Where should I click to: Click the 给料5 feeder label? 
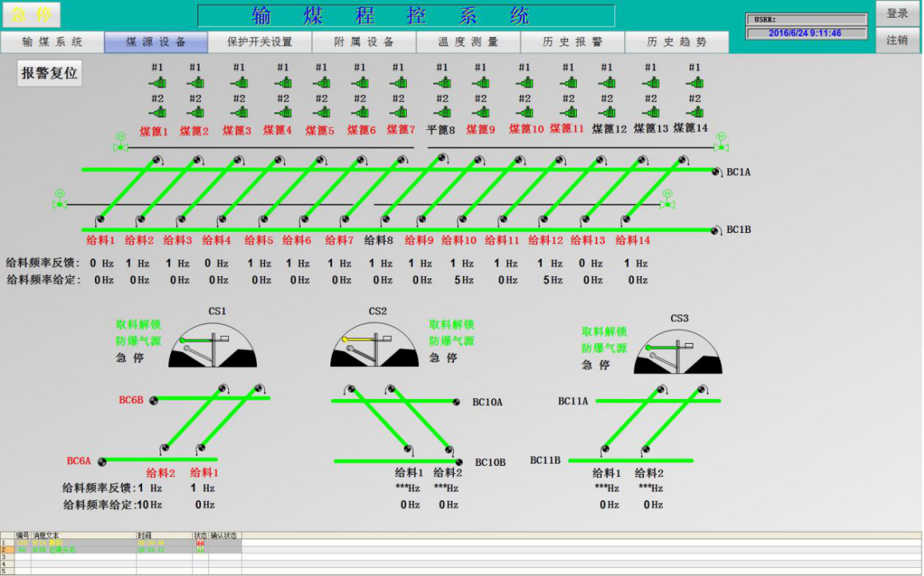[x=259, y=240]
